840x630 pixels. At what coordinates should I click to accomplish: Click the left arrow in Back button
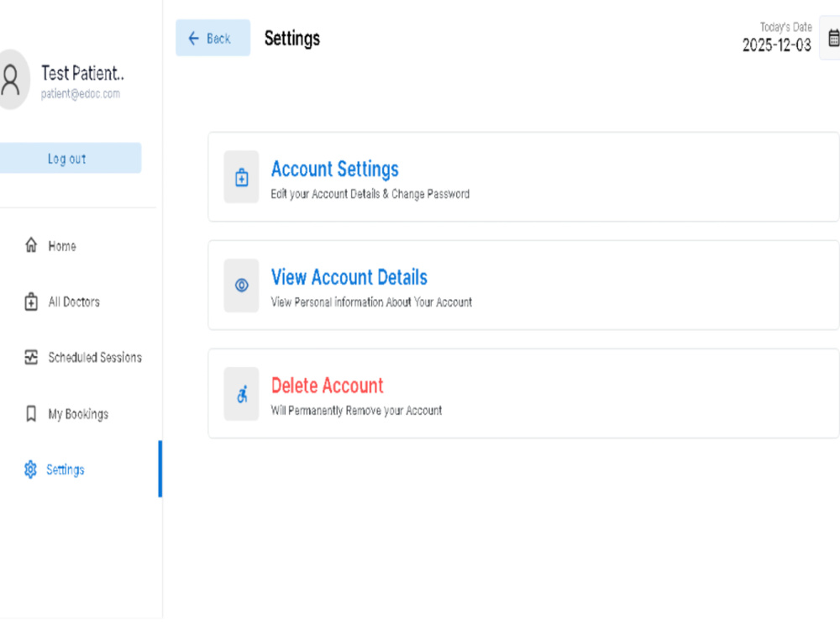pyautogui.click(x=194, y=38)
